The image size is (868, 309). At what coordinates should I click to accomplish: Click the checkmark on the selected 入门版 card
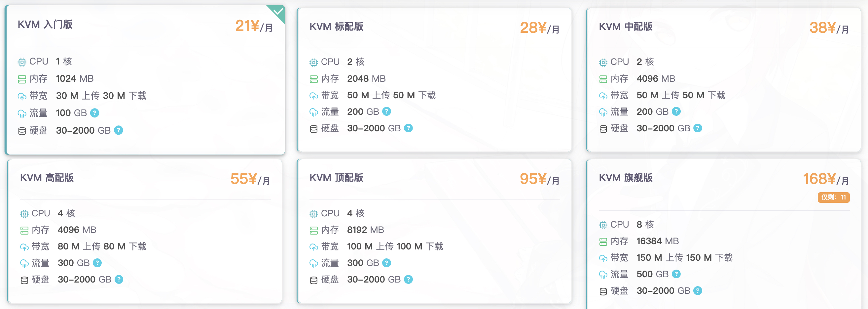pyautogui.click(x=278, y=12)
